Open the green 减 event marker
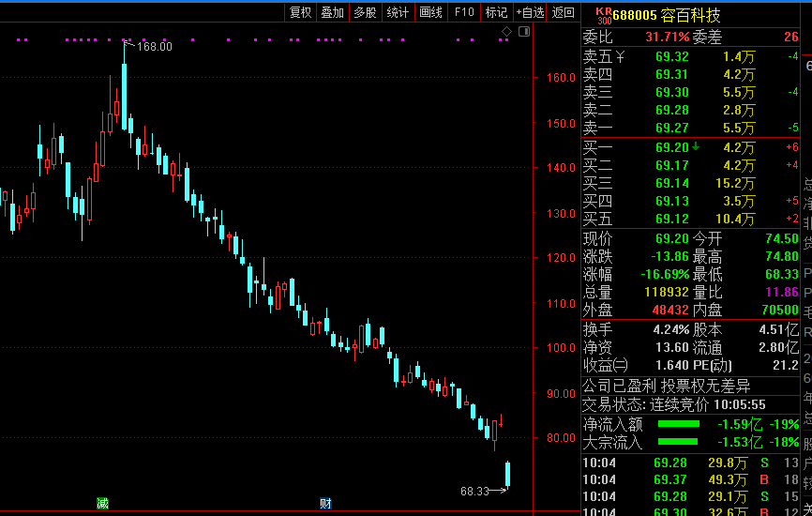812x516 pixels. [102, 503]
